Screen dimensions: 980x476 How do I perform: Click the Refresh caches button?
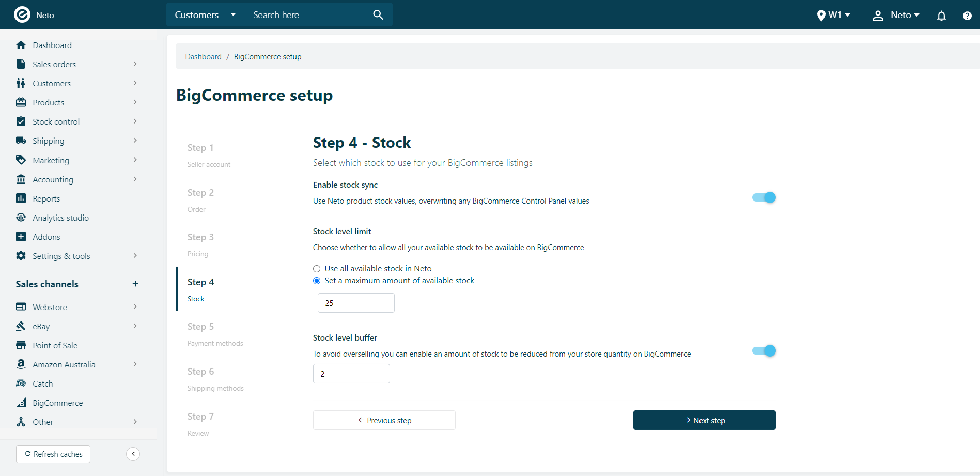tap(53, 454)
